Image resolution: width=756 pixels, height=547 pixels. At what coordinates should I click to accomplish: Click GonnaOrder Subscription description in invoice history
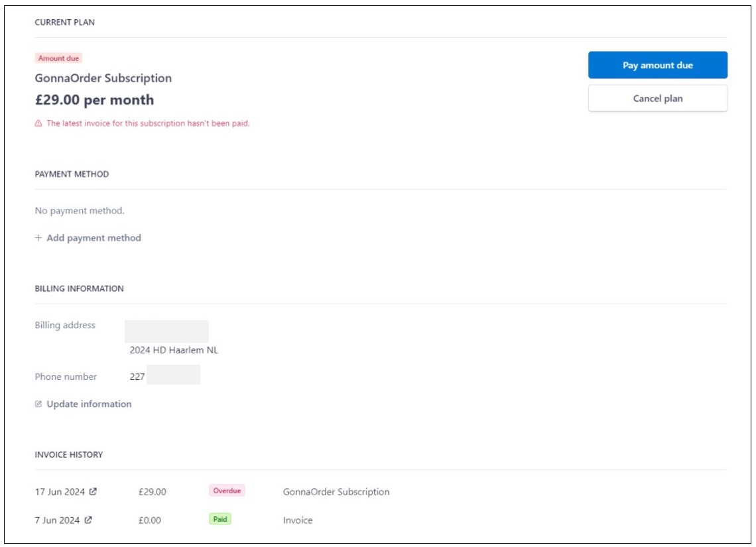[336, 491]
